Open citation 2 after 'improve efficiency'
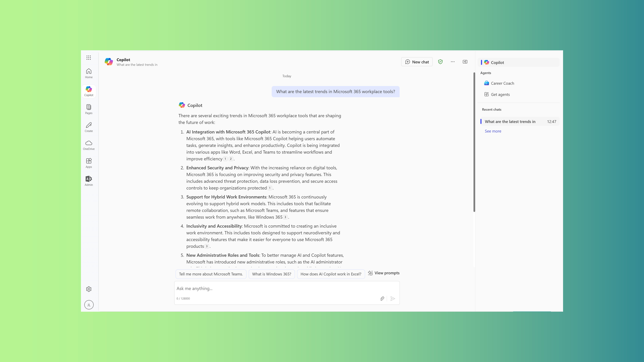 pyautogui.click(x=231, y=159)
